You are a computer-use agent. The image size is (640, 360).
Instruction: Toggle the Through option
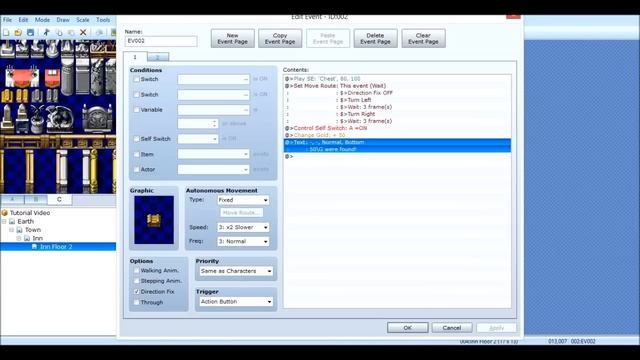pyautogui.click(x=136, y=302)
